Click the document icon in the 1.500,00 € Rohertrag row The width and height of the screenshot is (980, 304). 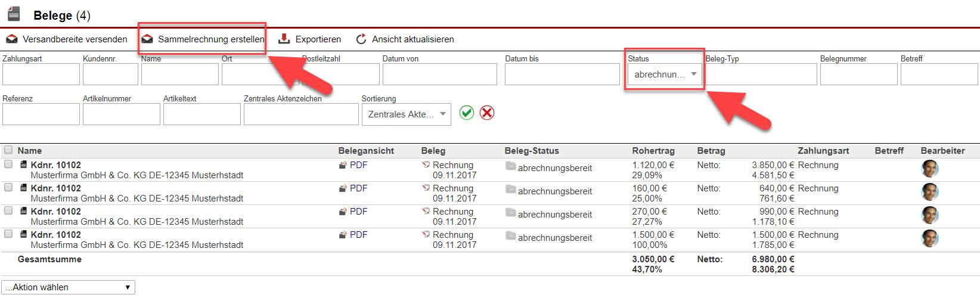pos(23,234)
